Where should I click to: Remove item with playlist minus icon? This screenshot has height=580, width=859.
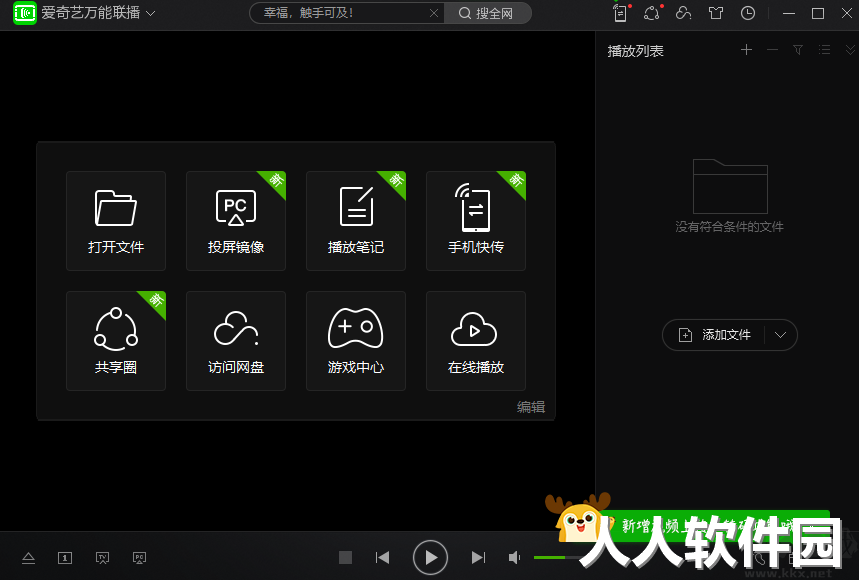(x=772, y=50)
